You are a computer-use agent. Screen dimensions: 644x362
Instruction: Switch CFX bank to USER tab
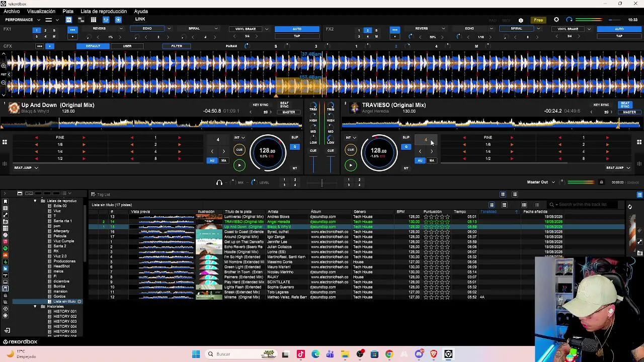point(127,46)
